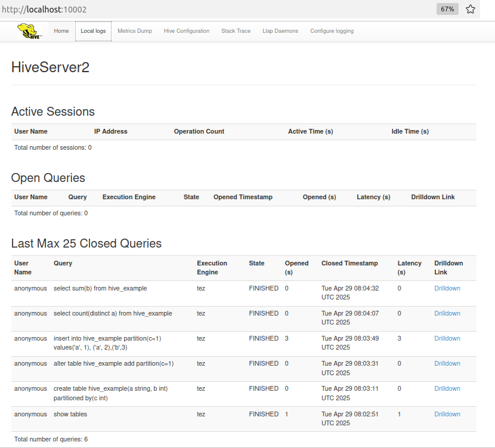This screenshot has width=495, height=448.
Task: Open Drilldown for create table query
Action: point(447,389)
